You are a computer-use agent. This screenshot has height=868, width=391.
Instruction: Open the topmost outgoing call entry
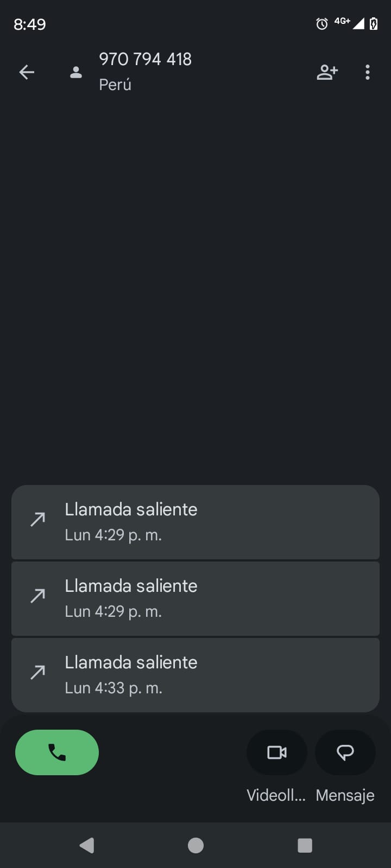point(195,522)
